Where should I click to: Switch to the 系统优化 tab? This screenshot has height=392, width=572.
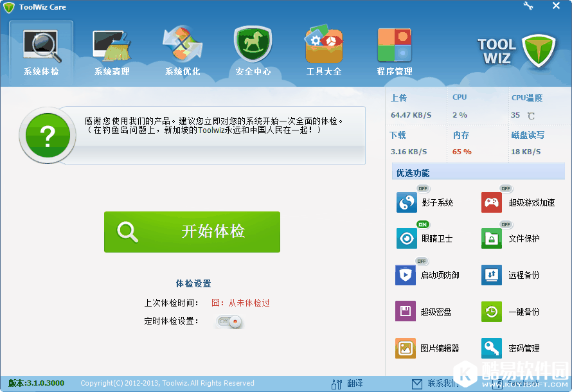tap(183, 51)
